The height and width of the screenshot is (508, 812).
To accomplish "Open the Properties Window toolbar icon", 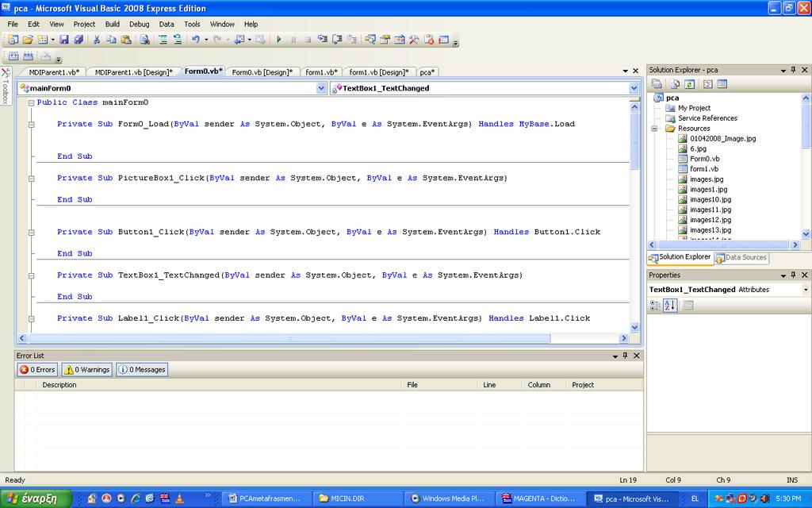I will [385, 40].
